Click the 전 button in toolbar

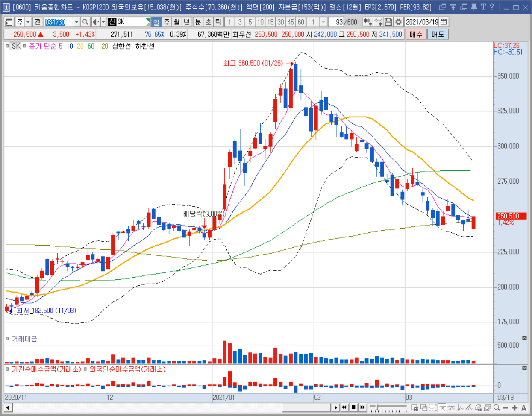tap(38, 22)
